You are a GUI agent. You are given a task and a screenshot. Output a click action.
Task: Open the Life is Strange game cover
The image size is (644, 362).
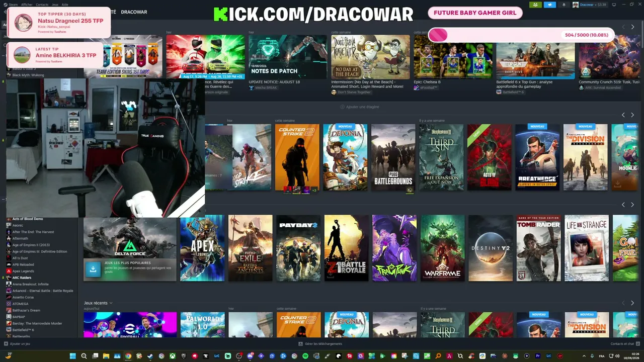point(587,248)
